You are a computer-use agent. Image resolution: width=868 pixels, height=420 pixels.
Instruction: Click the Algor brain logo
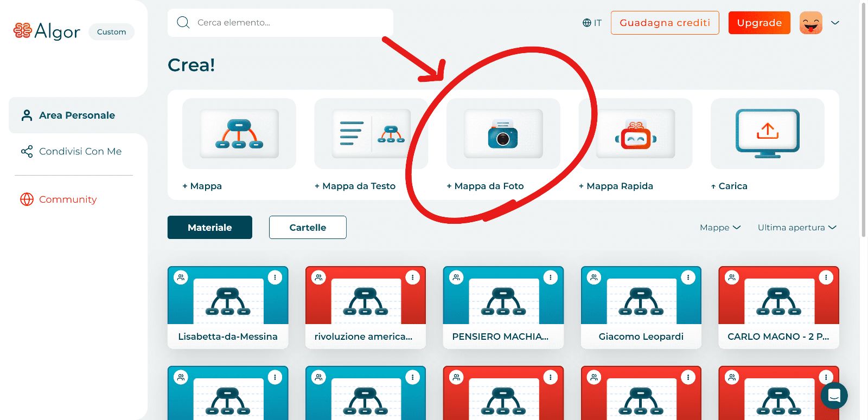(23, 31)
